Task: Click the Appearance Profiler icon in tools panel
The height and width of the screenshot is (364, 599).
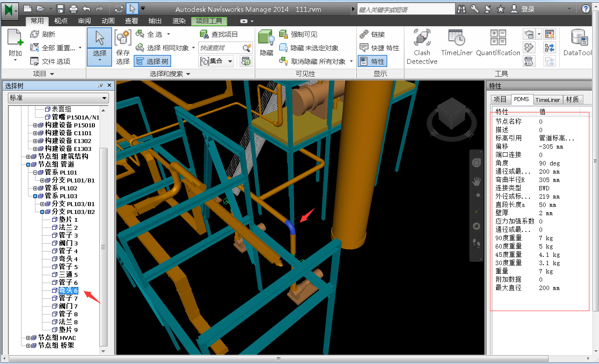Action: [550, 34]
